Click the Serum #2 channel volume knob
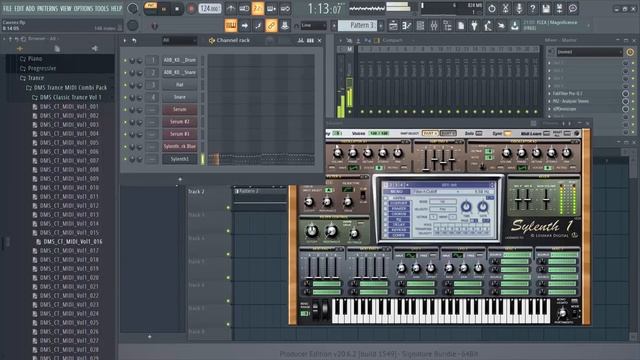The height and width of the screenshot is (360, 640). (140, 122)
